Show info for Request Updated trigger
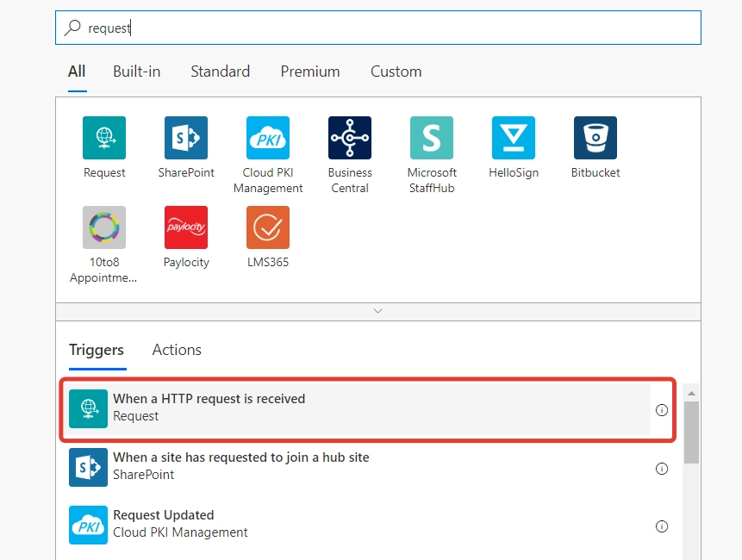Image resolution: width=742 pixels, height=560 pixels. click(662, 526)
